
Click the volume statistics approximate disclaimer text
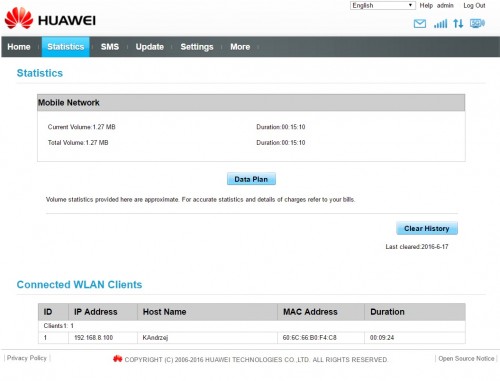tap(200, 200)
